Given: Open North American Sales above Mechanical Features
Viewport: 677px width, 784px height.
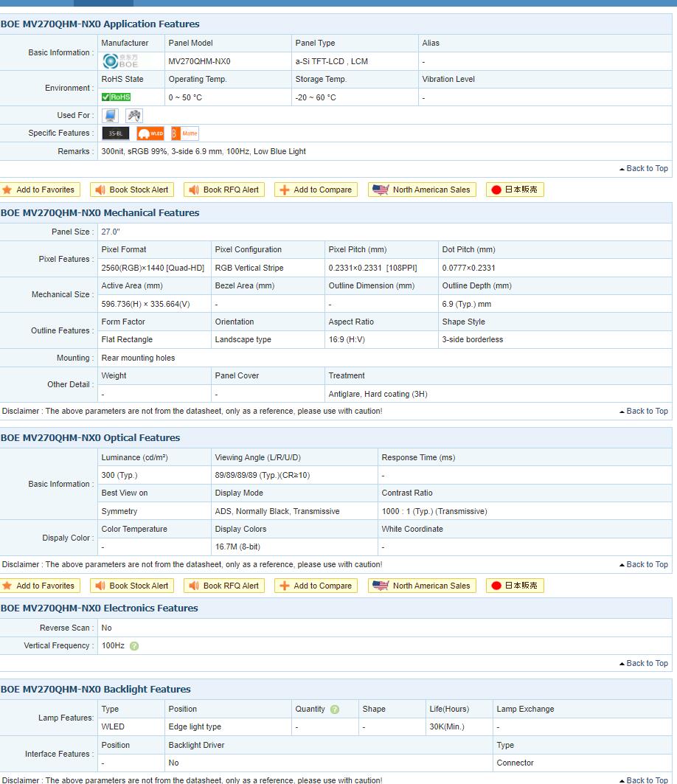Looking at the screenshot, I should pos(422,190).
